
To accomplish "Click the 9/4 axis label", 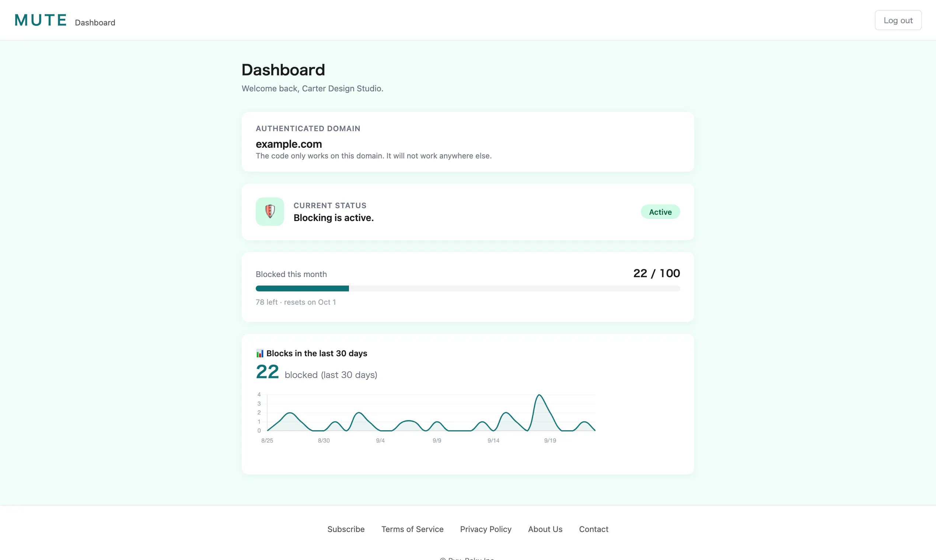I will [380, 440].
